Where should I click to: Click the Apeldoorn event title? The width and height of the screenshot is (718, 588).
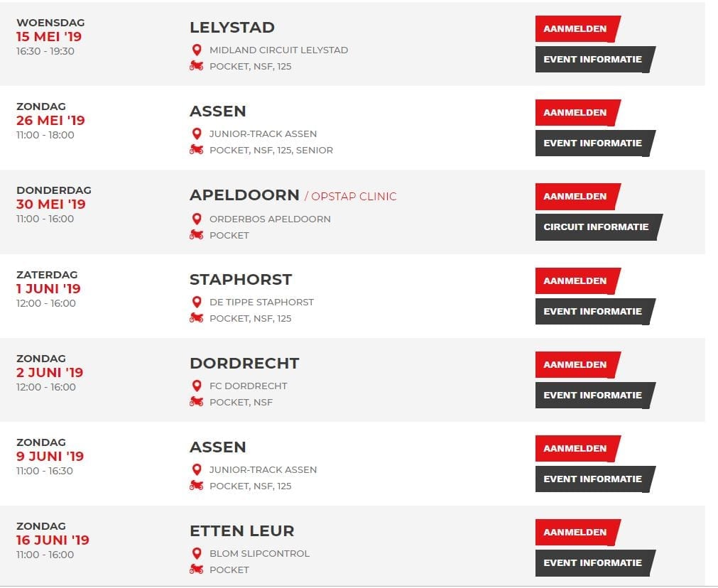[x=244, y=195]
